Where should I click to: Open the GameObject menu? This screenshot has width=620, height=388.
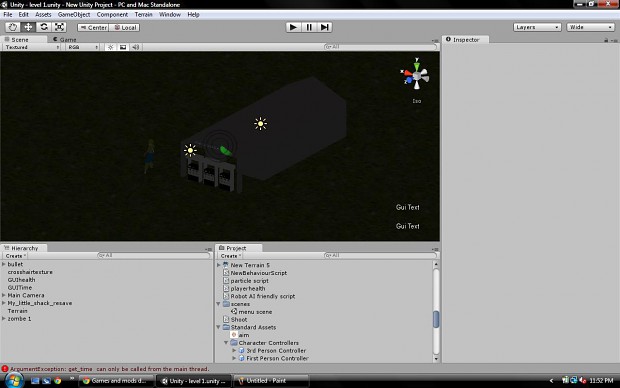[74, 15]
